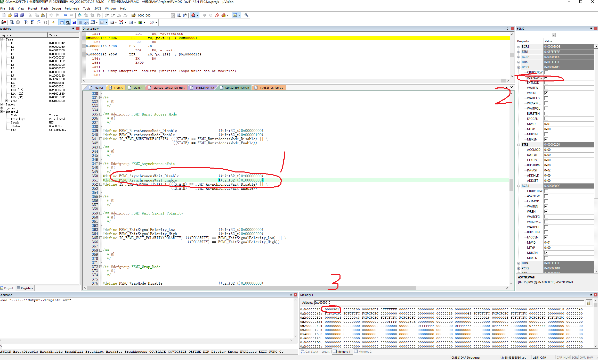Select R13 (SP) register row
Image resolution: width=599 pixels, height=364 pixels.
pos(39,90)
